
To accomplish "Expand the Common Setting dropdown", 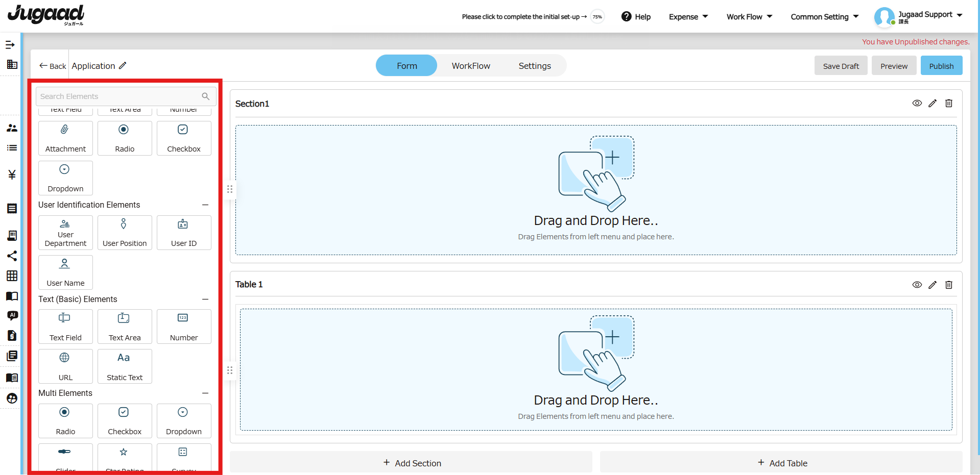I will [x=824, y=17].
